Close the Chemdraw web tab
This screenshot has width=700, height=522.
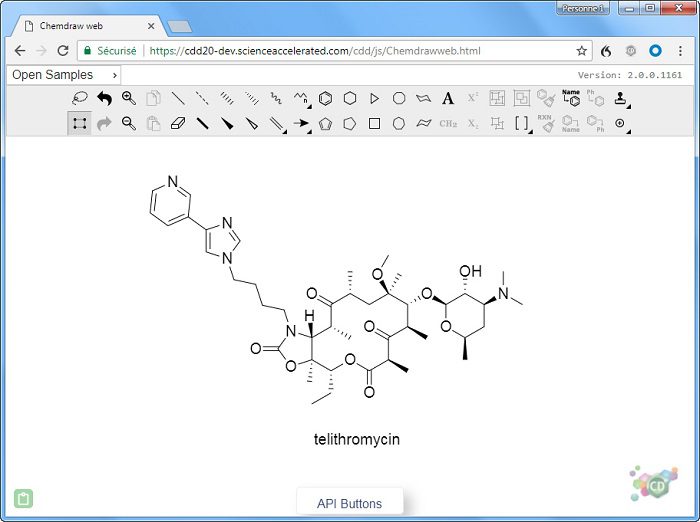click(x=151, y=26)
